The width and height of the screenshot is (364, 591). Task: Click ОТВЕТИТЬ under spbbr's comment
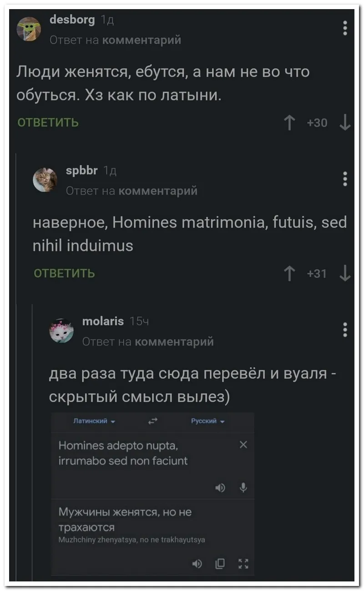tap(64, 273)
